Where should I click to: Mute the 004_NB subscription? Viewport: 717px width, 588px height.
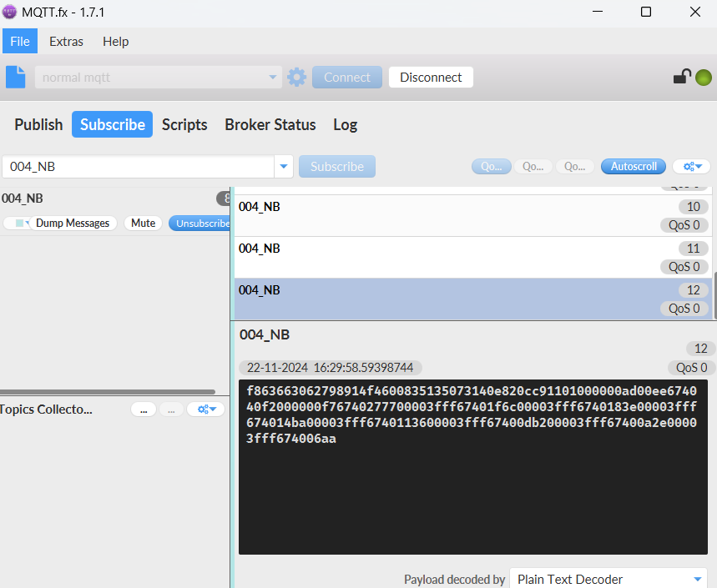(143, 223)
